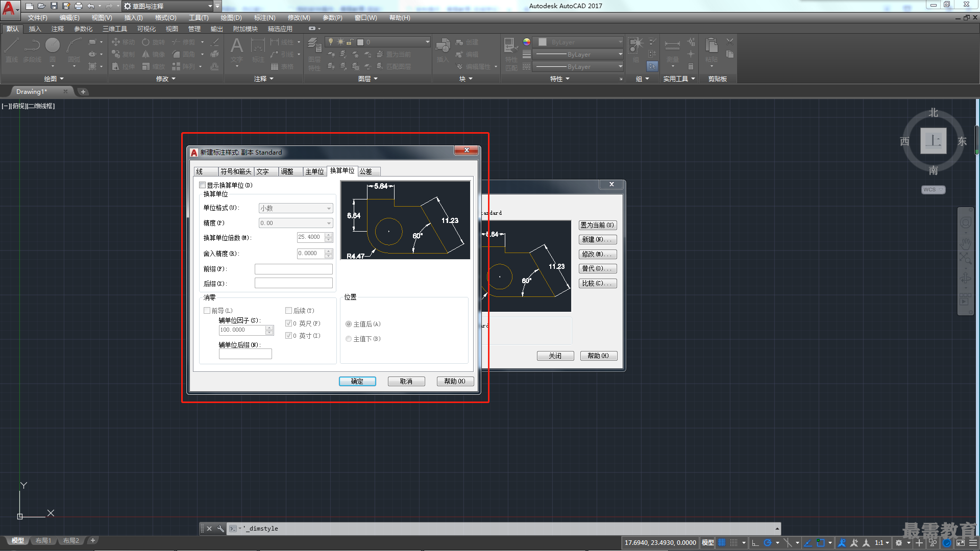Switch to the 公差 tab
The height and width of the screenshot is (551, 980).
point(369,172)
